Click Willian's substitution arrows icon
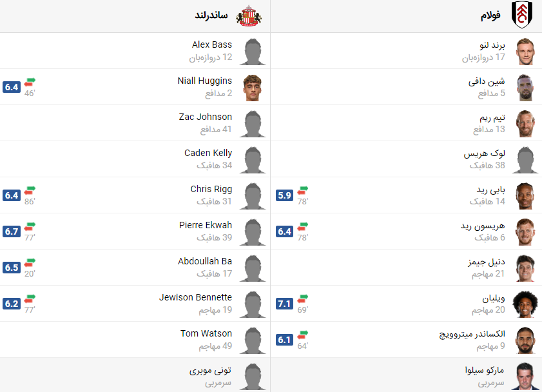The width and height of the screenshot is (542, 392). coord(303,299)
